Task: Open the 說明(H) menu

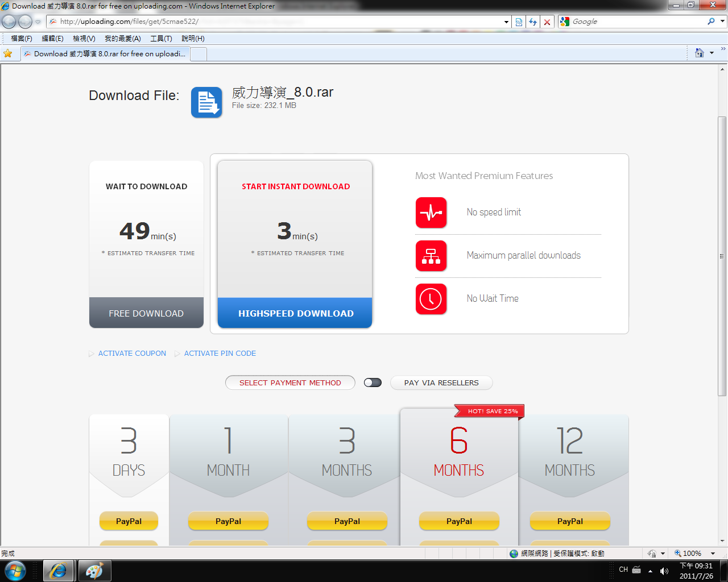Action: coord(193,39)
